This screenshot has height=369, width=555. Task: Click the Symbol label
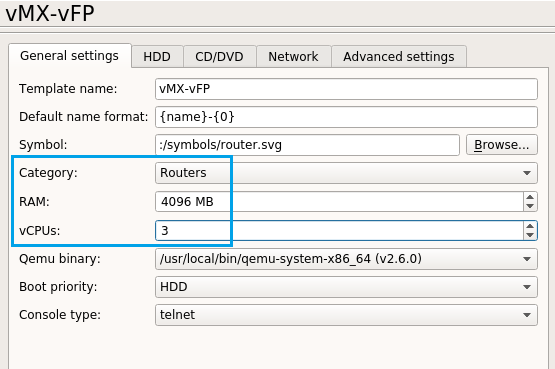pyautogui.click(x=43, y=145)
